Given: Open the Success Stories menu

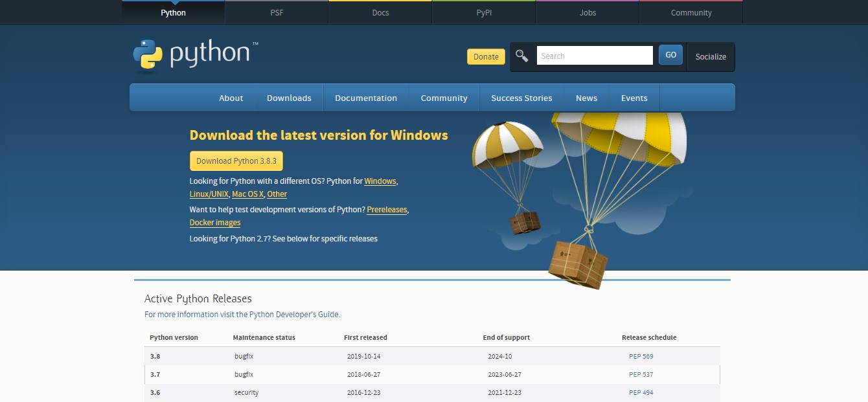Looking at the screenshot, I should pos(521,98).
